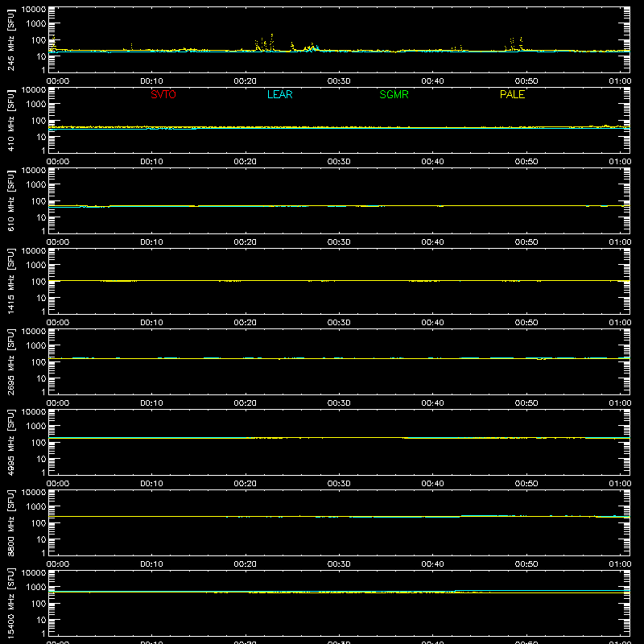
Task: Click the 100 tick label of 15400 MHz panel
Action: click(x=39, y=603)
